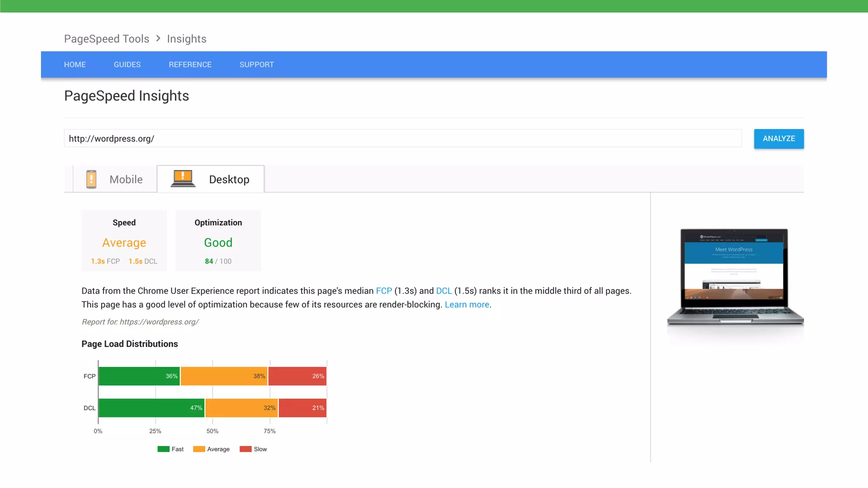Open the SUPPORT navigation item

pos(256,64)
